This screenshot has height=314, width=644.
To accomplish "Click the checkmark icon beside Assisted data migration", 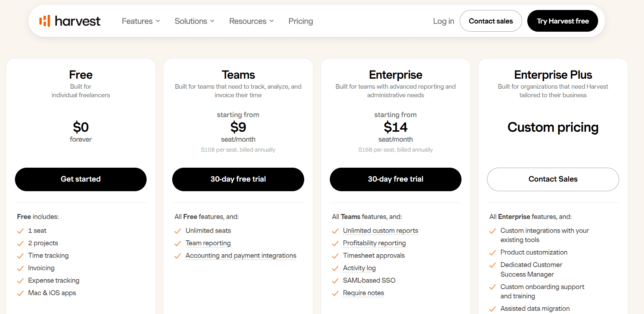I will [492, 309].
